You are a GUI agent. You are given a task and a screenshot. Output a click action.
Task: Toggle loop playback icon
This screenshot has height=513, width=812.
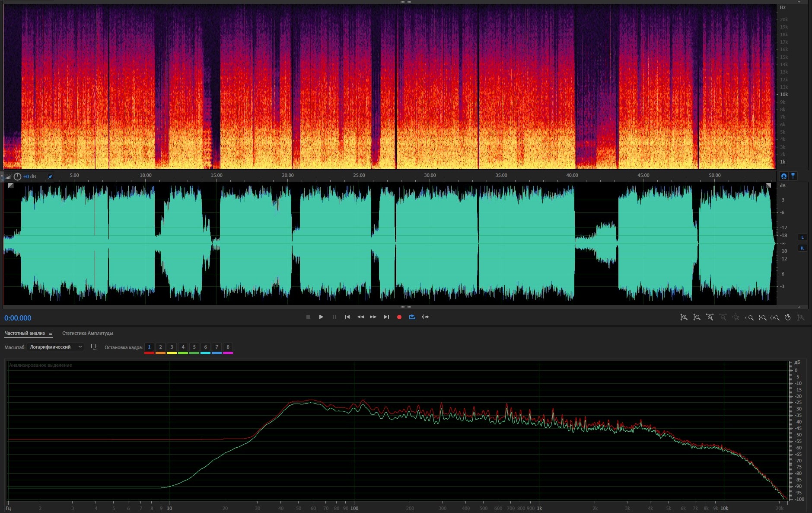click(x=412, y=317)
